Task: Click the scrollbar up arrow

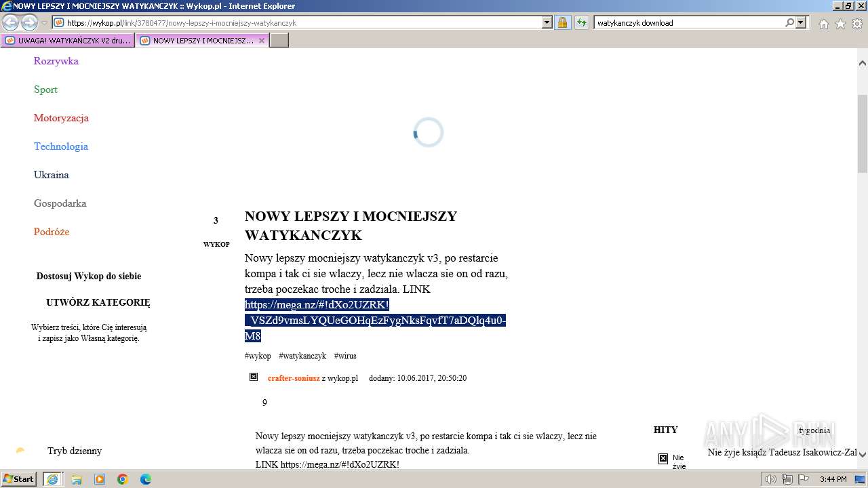Action: click(x=862, y=63)
